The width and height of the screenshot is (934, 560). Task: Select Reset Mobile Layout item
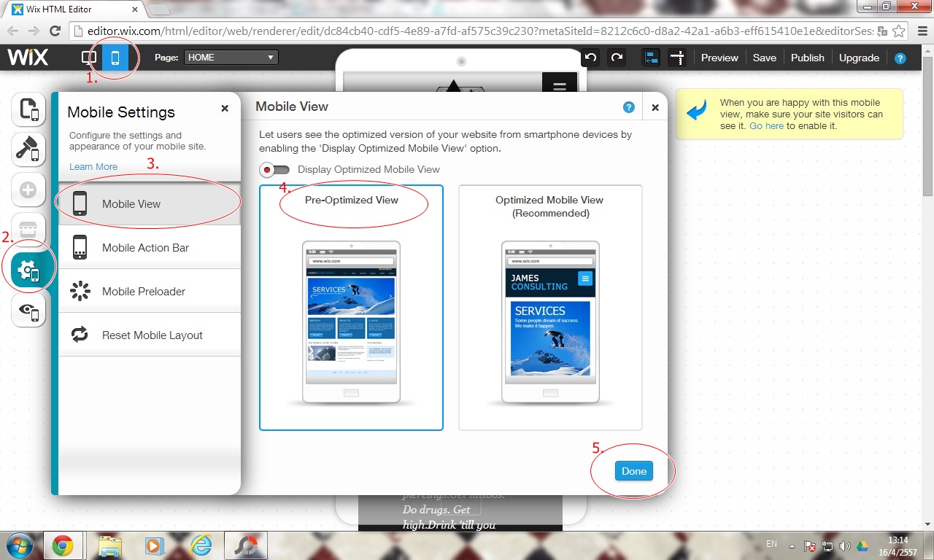coord(150,335)
